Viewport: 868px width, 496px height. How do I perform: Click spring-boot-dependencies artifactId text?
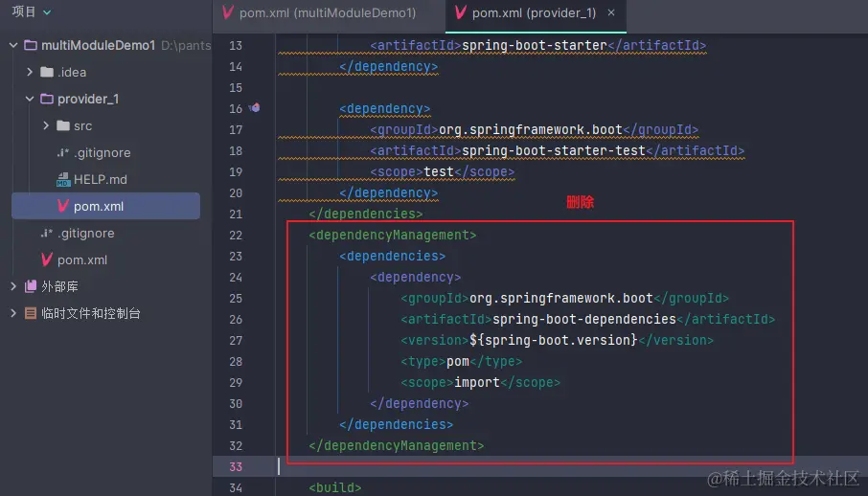tap(584, 320)
